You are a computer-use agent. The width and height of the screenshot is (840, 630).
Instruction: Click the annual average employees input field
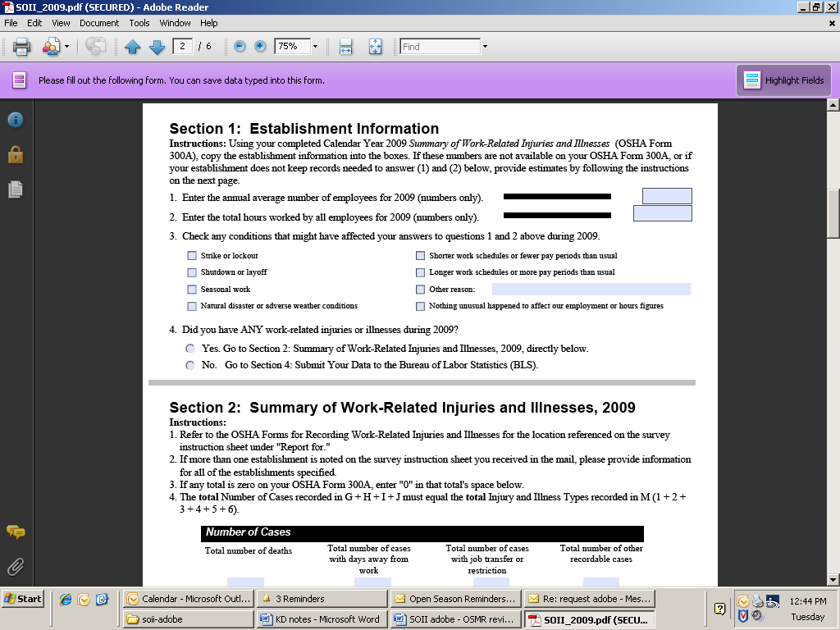point(666,196)
